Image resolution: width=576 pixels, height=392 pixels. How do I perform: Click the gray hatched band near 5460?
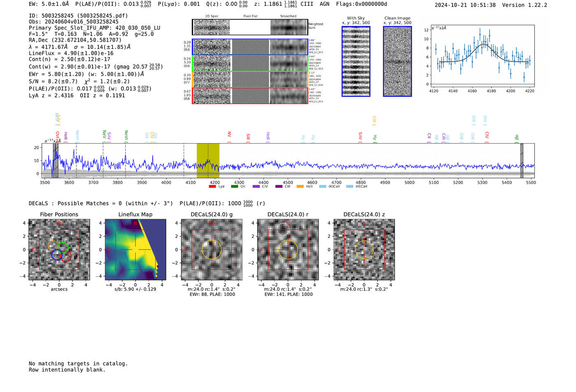coord(522,160)
